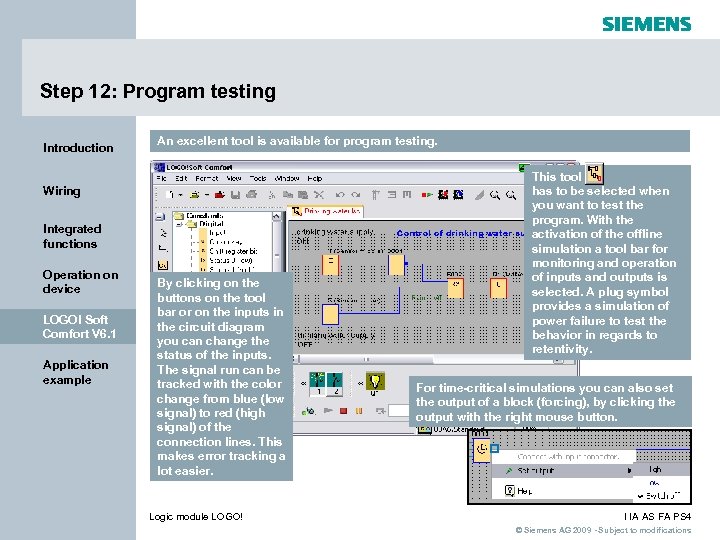
Task: Select the Shift register bit tree item
Action: [x=233, y=251]
